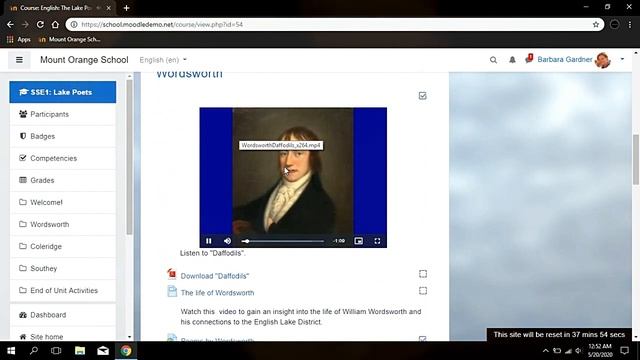Open Competencies in the sidebar
This screenshot has height=360, width=640.
(63, 158)
